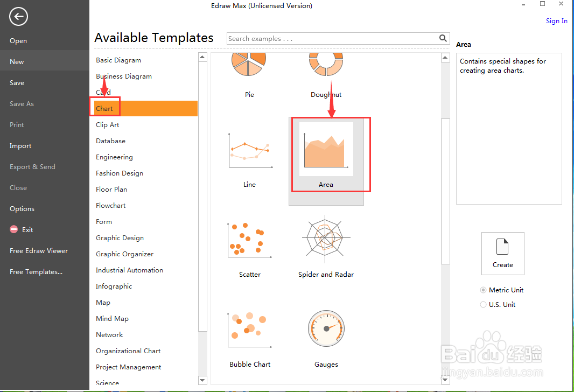Screen dimensions: 574x392
Task: Open Free Templates... link
Action: pyautogui.click(x=36, y=271)
